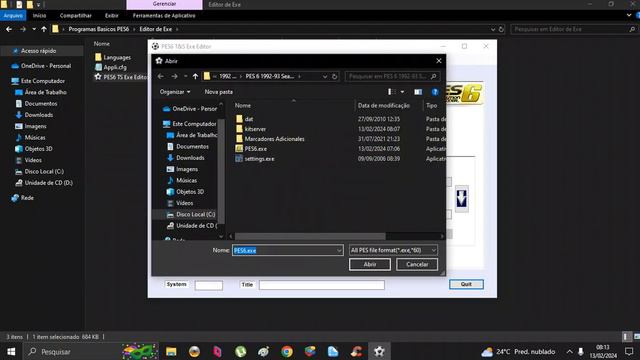Open Windows Start menu
640x360 pixels.
pos(11,351)
